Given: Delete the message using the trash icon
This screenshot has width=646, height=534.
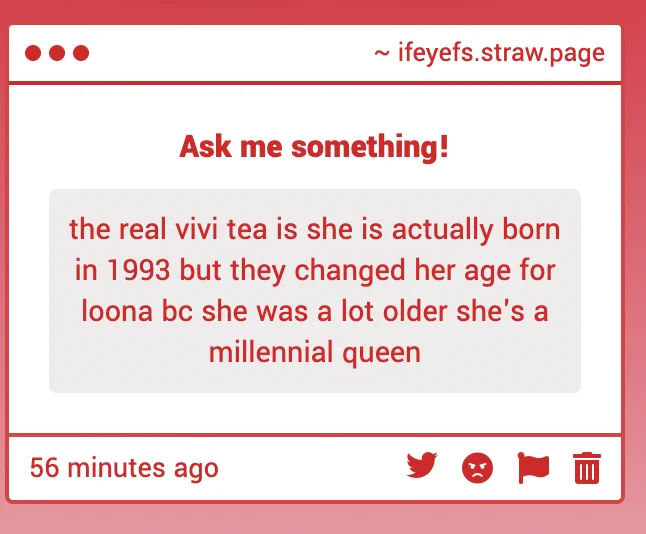Looking at the screenshot, I should 587,468.
